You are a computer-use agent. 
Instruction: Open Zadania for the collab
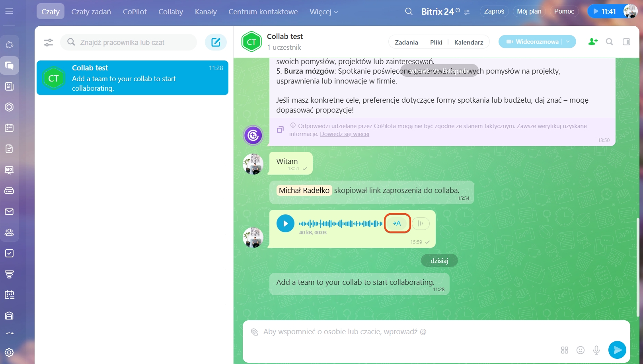(x=406, y=42)
